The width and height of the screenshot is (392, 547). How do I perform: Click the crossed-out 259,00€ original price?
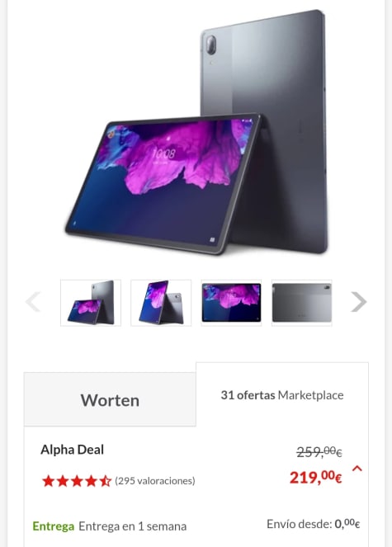(319, 452)
